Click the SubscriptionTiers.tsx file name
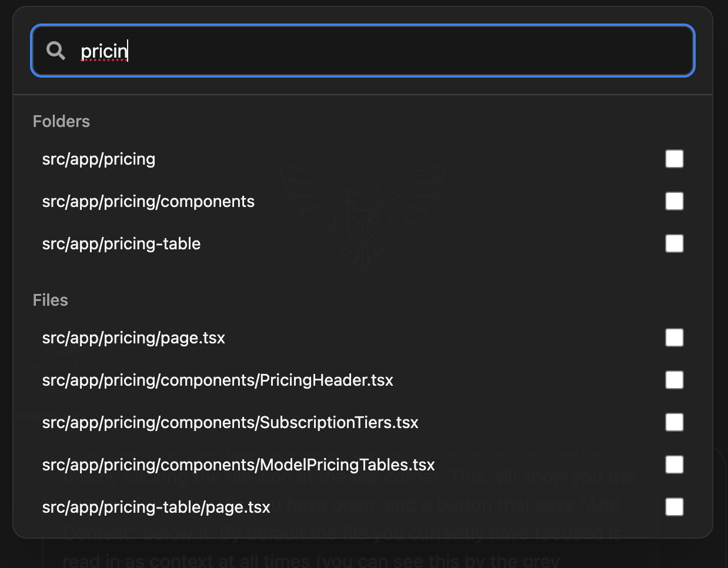The width and height of the screenshot is (728, 568). (230, 423)
